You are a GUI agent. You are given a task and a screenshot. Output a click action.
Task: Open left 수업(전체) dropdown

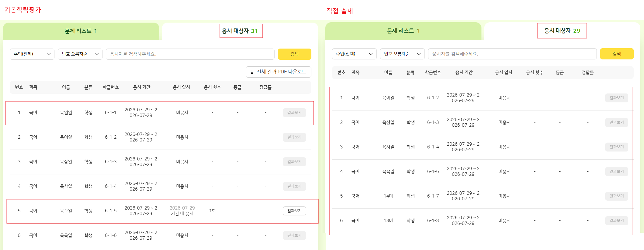pos(32,54)
